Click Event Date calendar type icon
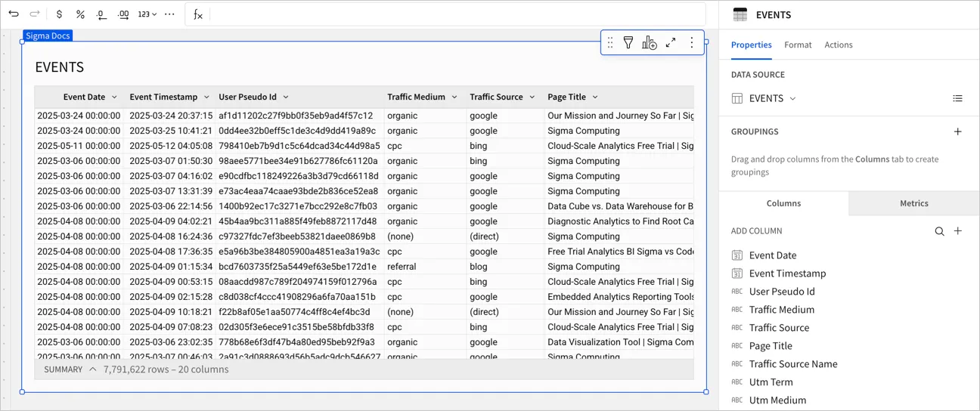 tap(737, 255)
